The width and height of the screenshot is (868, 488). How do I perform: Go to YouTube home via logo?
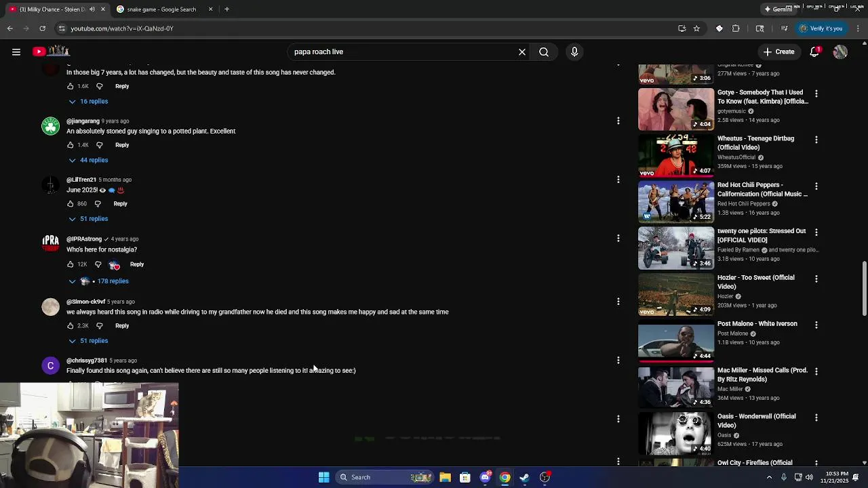coord(51,52)
